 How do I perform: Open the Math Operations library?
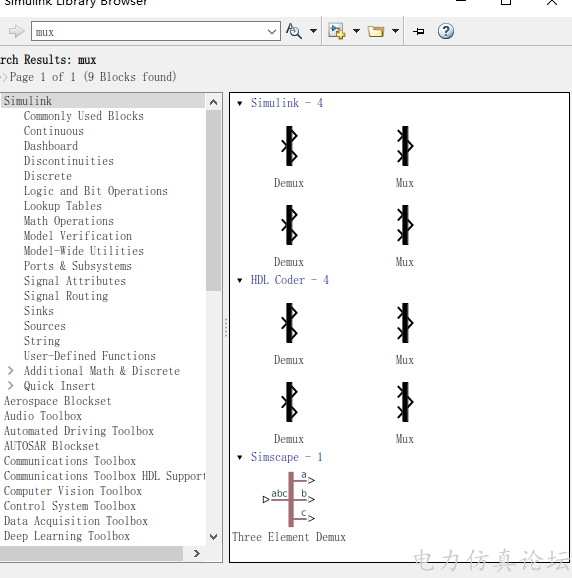pos(69,221)
